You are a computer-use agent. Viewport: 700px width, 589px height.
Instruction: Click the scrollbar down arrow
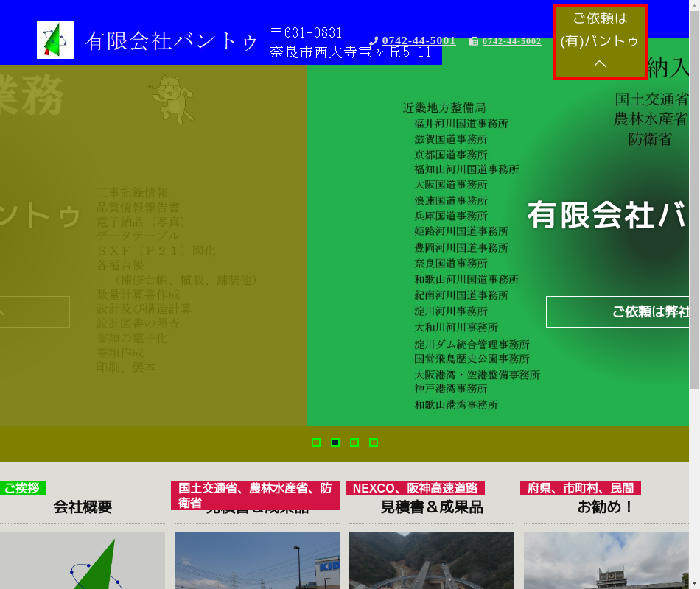tap(694, 583)
